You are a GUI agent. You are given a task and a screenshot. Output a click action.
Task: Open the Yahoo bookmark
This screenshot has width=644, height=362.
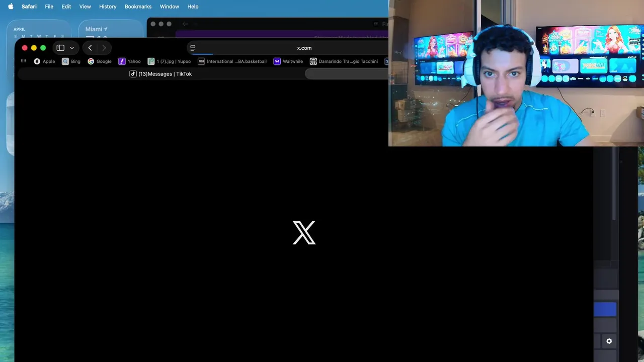(129, 61)
